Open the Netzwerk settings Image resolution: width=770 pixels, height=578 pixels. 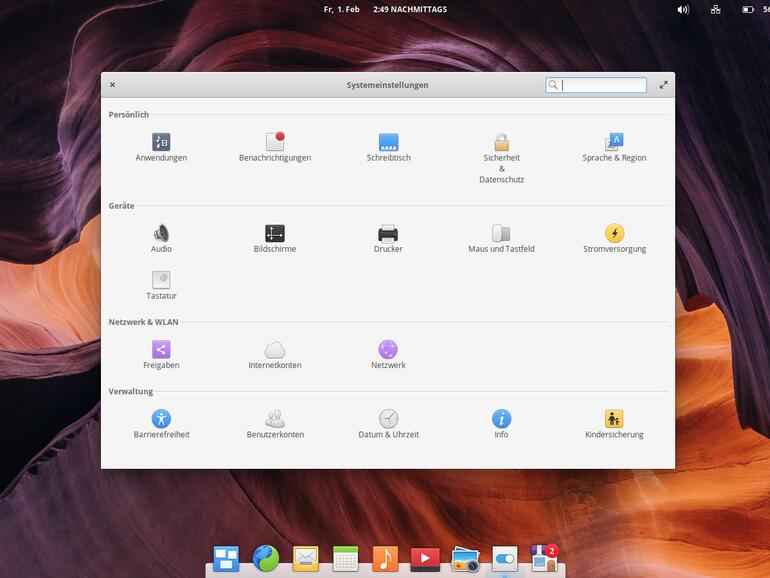(388, 355)
